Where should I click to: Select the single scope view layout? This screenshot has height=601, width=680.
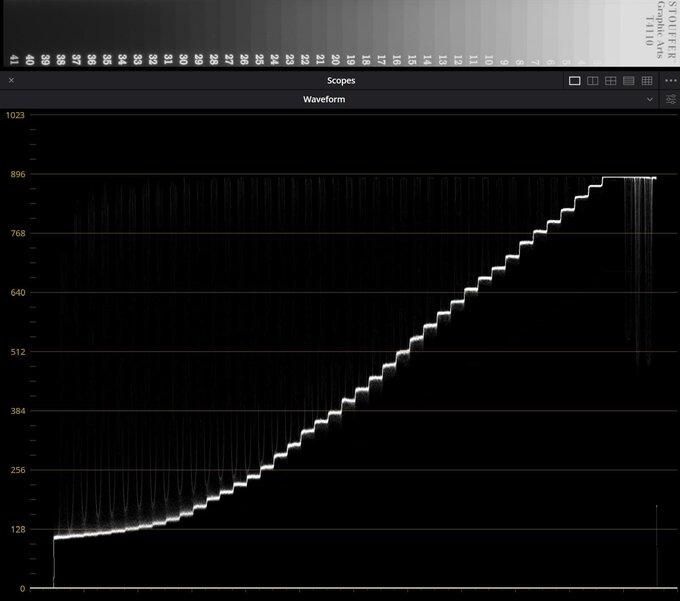pos(574,81)
